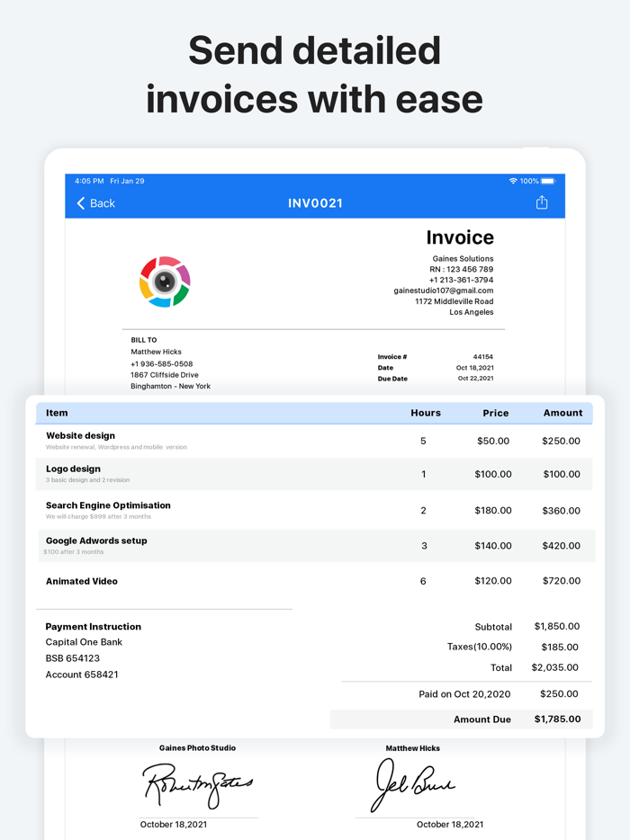The width and height of the screenshot is (630, 840).
Task: Tap the hours value 5 for Website design
Action: [423, 441]
